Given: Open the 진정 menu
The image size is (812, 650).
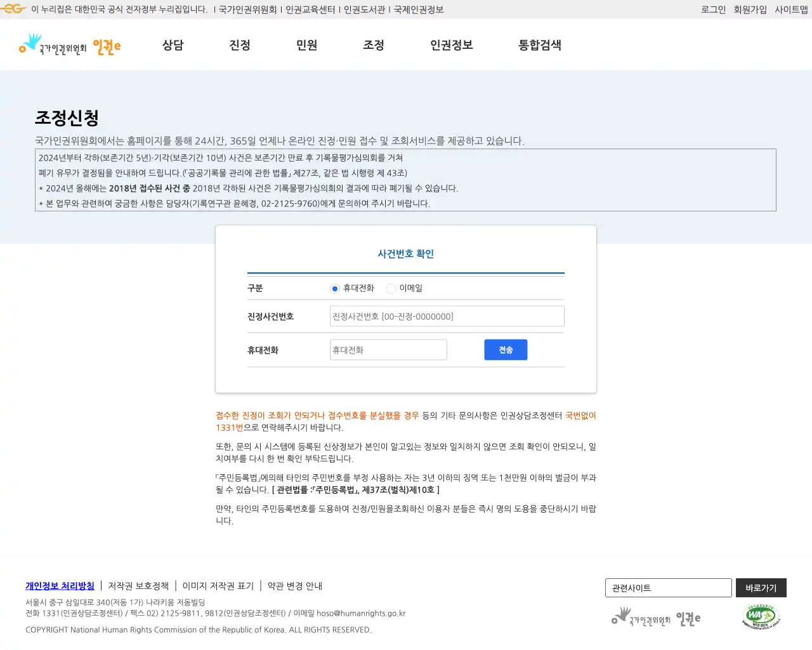Looking at the screenshot, I should click(x=240, y=45).
